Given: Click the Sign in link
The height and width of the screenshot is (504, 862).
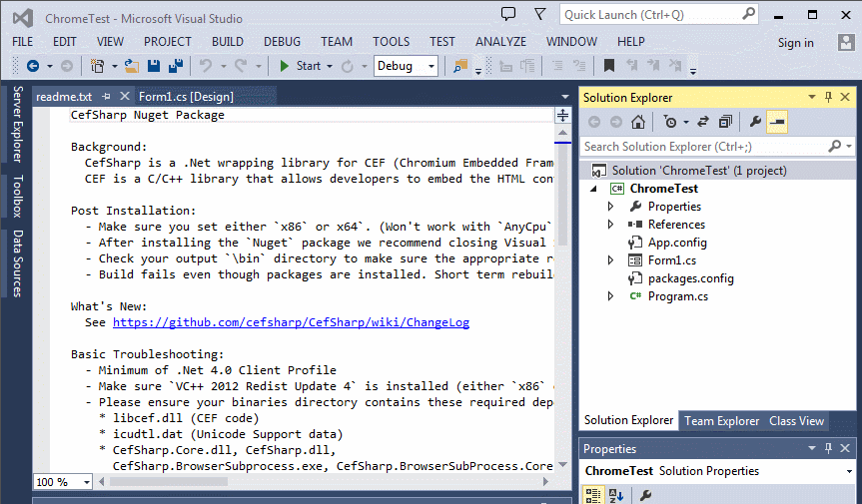Looking at the screenshot, I should click(x=795, y=43).
